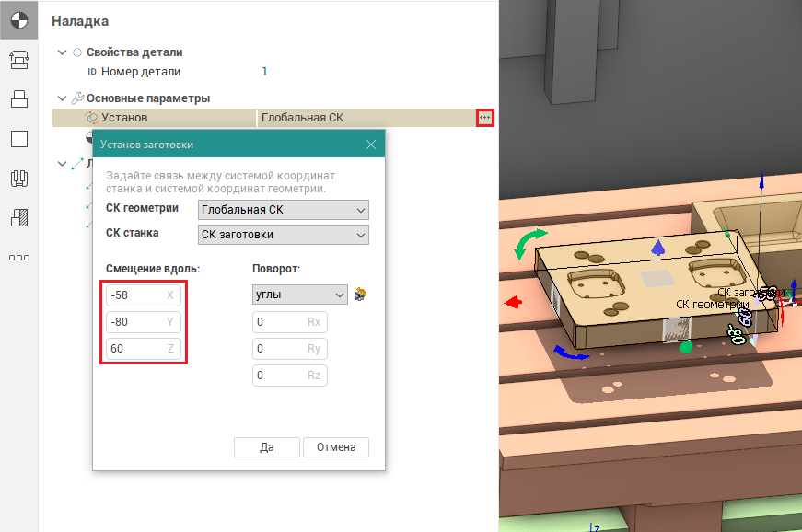802x532 pixels.
Task: Select the top circular setup icon in sidebar
Action: click(19, 19)
